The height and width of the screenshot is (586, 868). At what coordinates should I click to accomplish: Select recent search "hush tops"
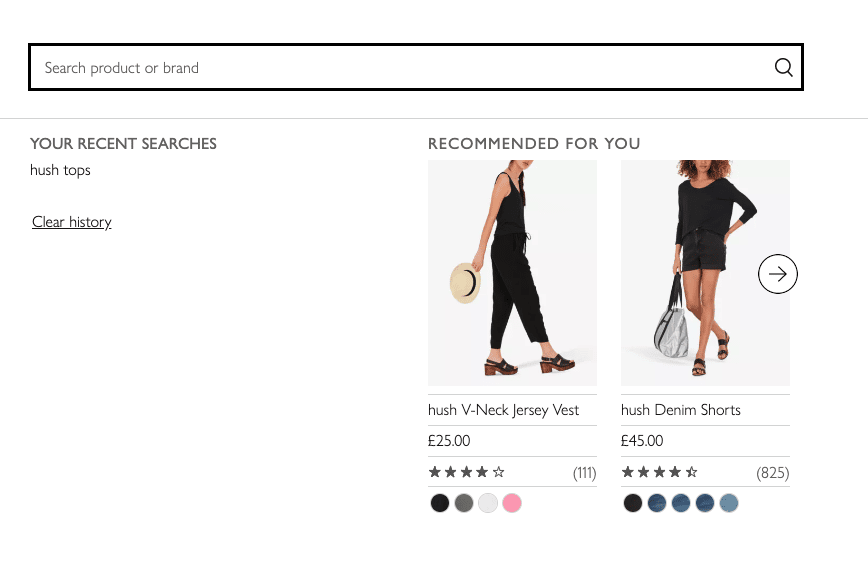tap(60, 170)
